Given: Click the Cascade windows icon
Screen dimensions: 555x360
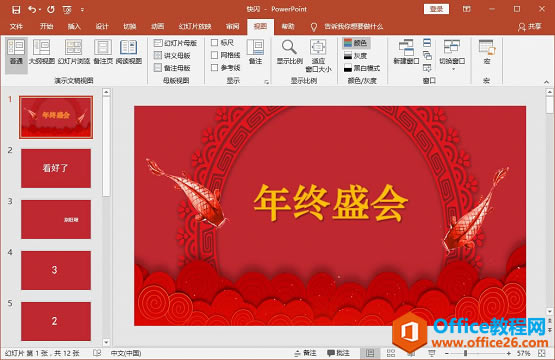Looking at the screenshot, I should pyautogui.click(x=427, y=56).
